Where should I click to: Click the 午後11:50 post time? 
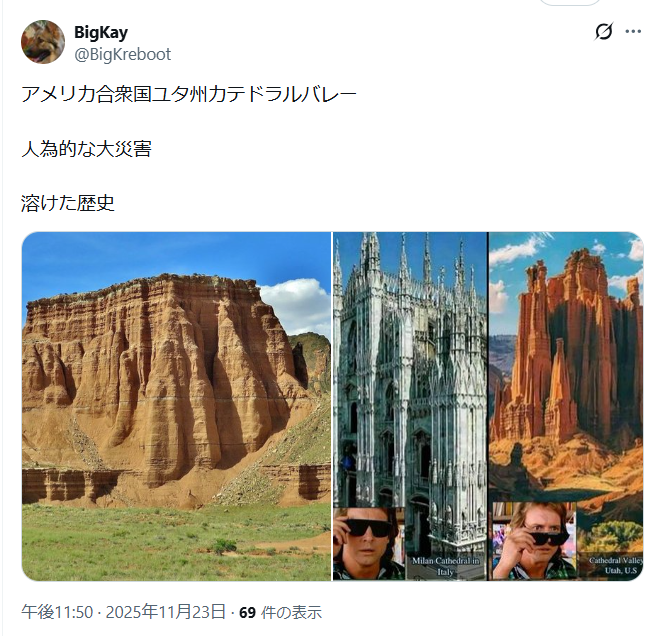[x=57, y=612]
